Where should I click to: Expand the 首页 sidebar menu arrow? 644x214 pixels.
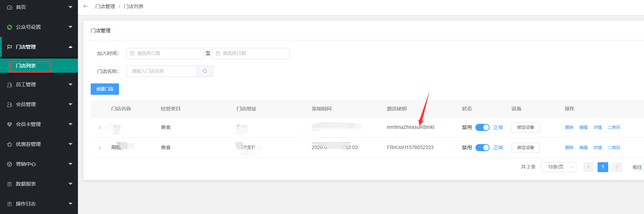point(70,7)
